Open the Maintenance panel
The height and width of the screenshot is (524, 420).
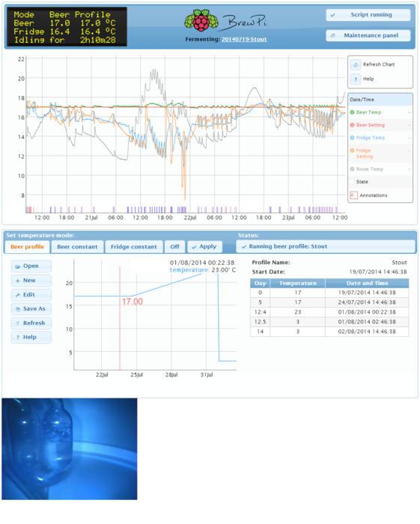(x=368, y=35)
